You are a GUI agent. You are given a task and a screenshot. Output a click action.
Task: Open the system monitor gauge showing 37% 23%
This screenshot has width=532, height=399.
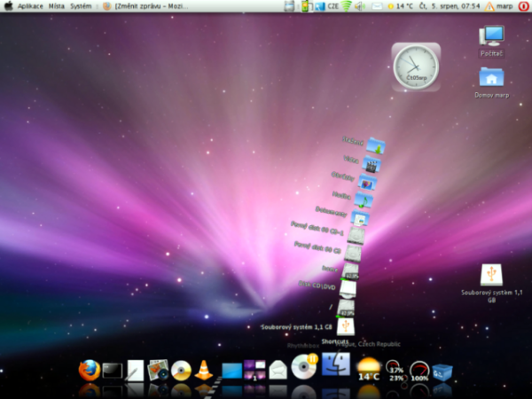click(x=395, y=371)
